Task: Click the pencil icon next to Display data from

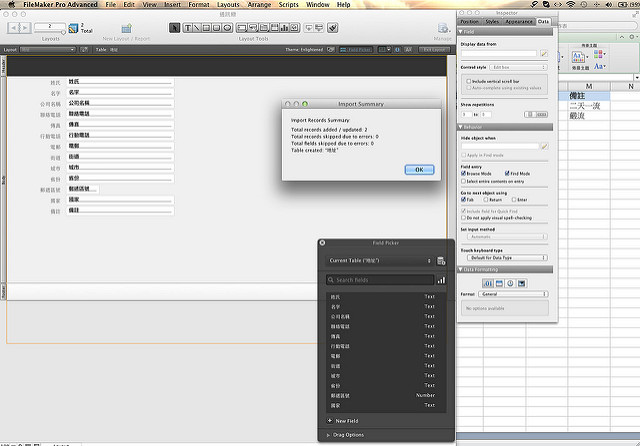Action: tap(544, 52)
